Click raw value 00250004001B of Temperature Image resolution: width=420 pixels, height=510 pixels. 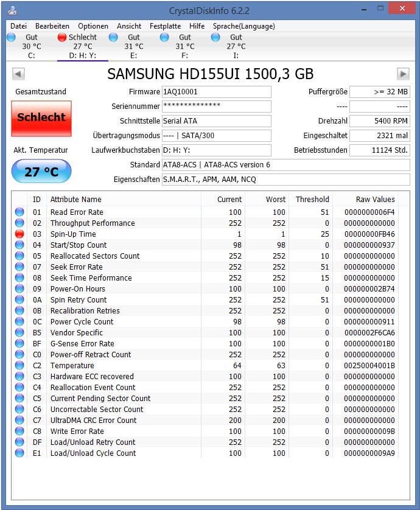point(369,366)
